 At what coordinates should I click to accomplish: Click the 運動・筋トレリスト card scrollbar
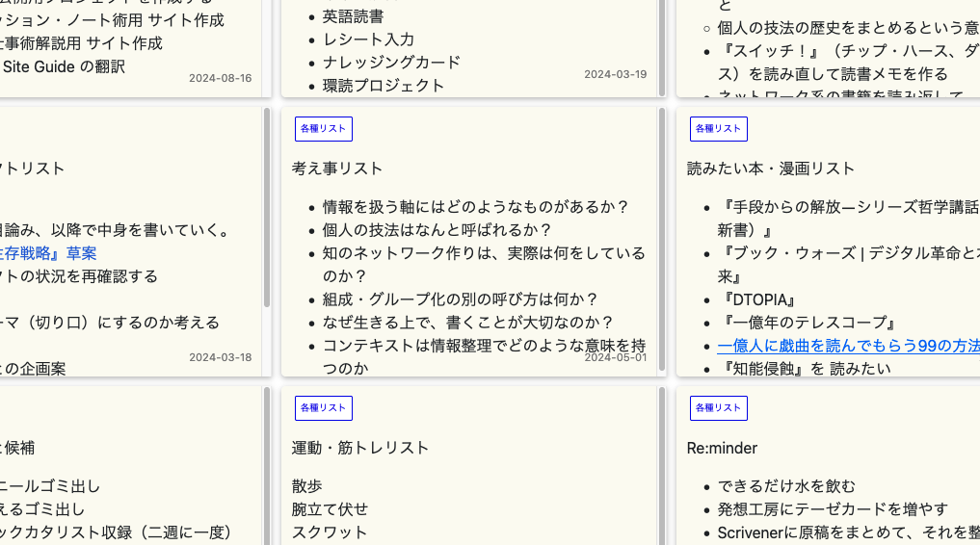click(x=661, y=466)
